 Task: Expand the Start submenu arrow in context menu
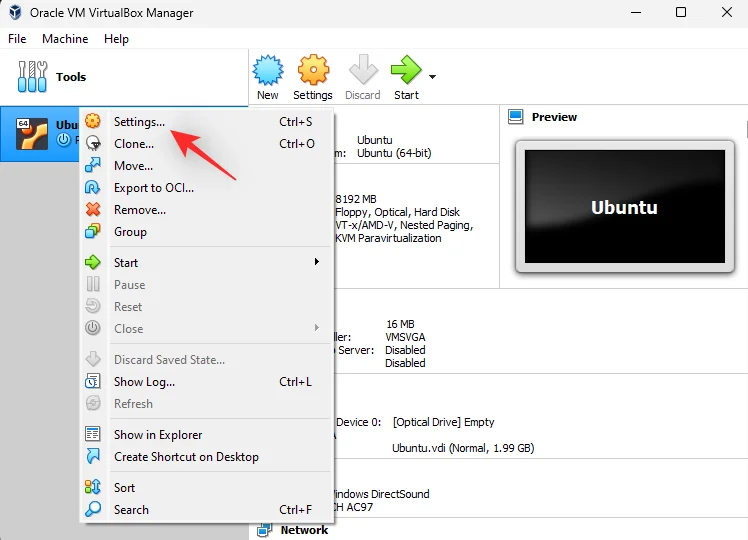coord(317,263)
